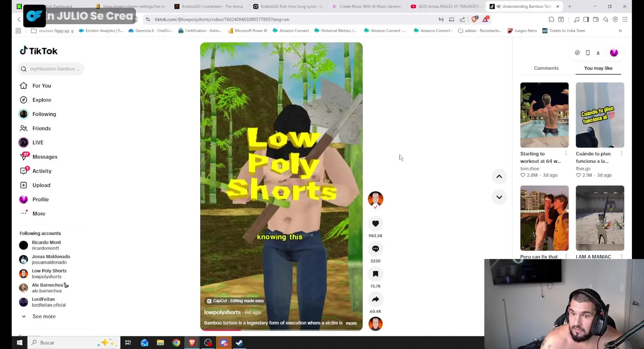Open LordFeitan following account
The height and width of the screenshot is (349, 644).
tap(43, 302)
